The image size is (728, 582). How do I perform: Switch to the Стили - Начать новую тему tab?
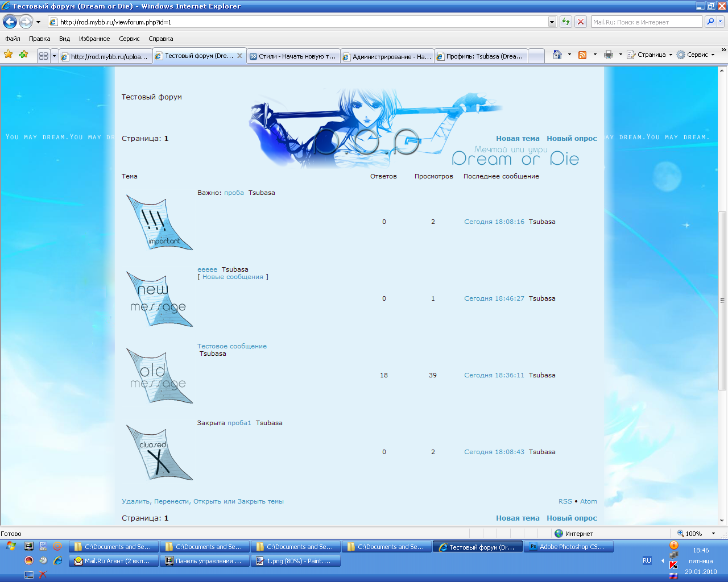[293, 56]
